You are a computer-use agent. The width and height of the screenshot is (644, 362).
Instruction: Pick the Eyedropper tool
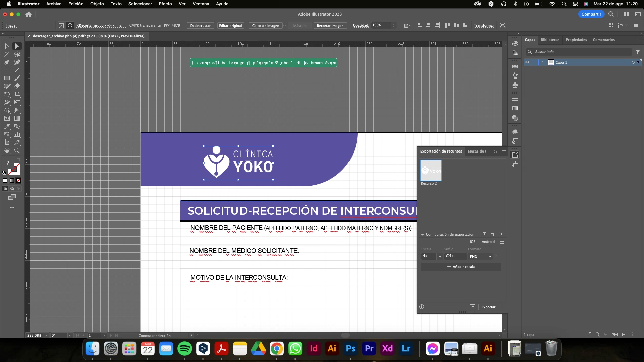tap(7, 127)
